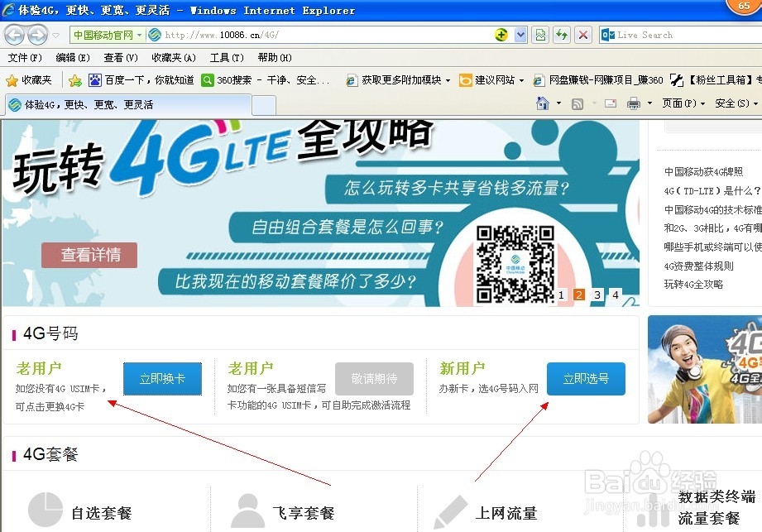
Task: Open the 查看(V) menu
Action: tap(121, 58)
